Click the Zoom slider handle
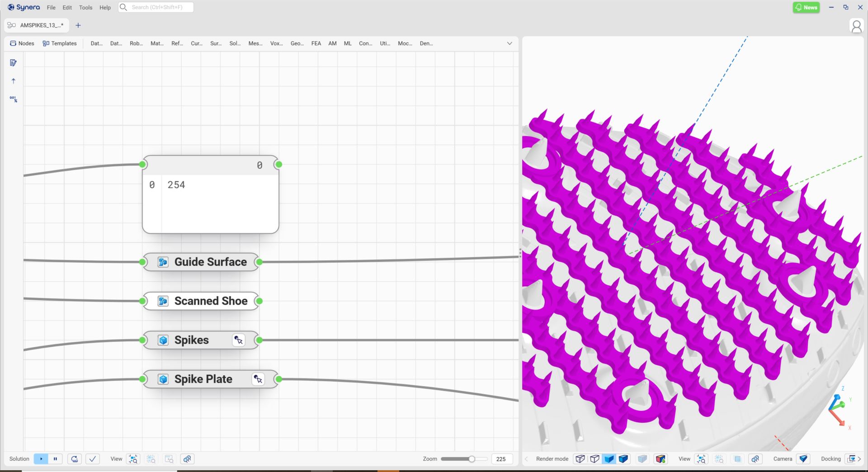This screenshot has height=472, width=868. coord(472,459)
